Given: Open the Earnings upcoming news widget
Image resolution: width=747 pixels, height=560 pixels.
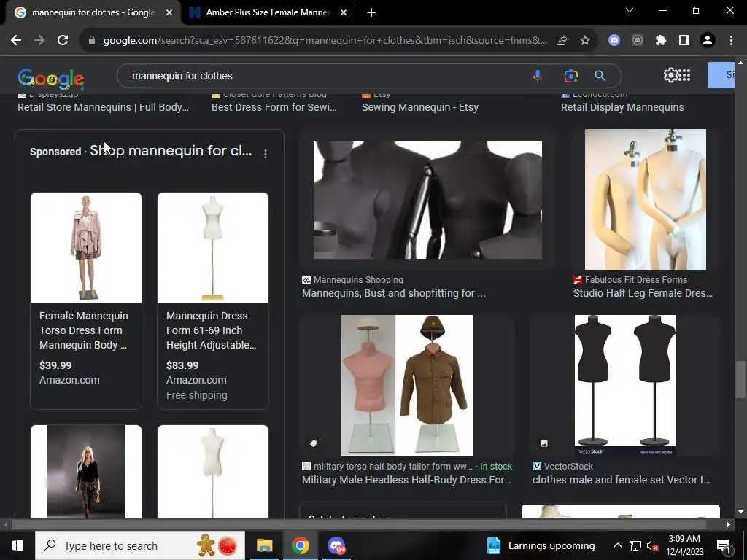Looking at the screenshot, I should tap(541, 545).
